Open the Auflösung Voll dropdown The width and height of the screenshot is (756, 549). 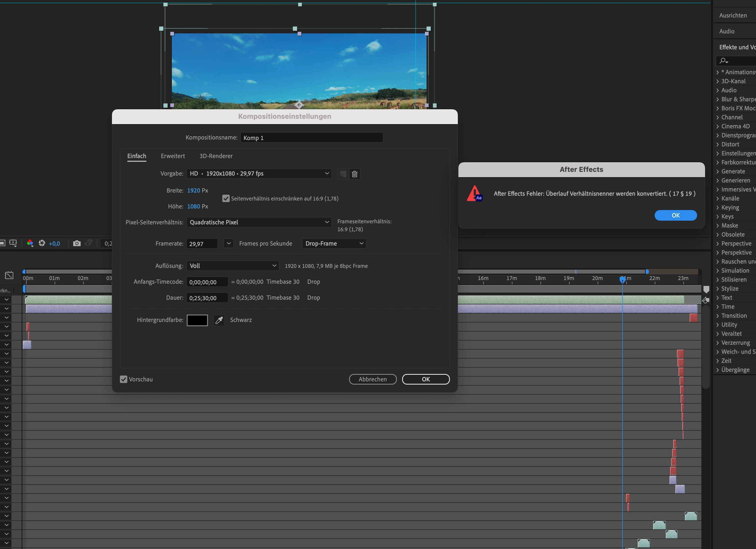233,266
